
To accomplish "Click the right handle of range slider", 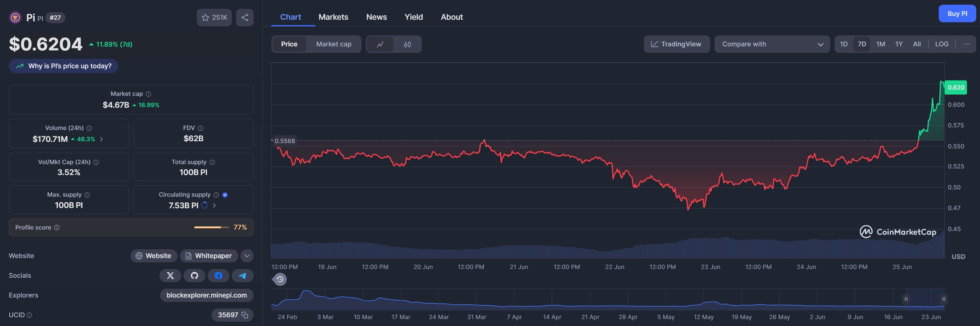I will click(943, 299).
